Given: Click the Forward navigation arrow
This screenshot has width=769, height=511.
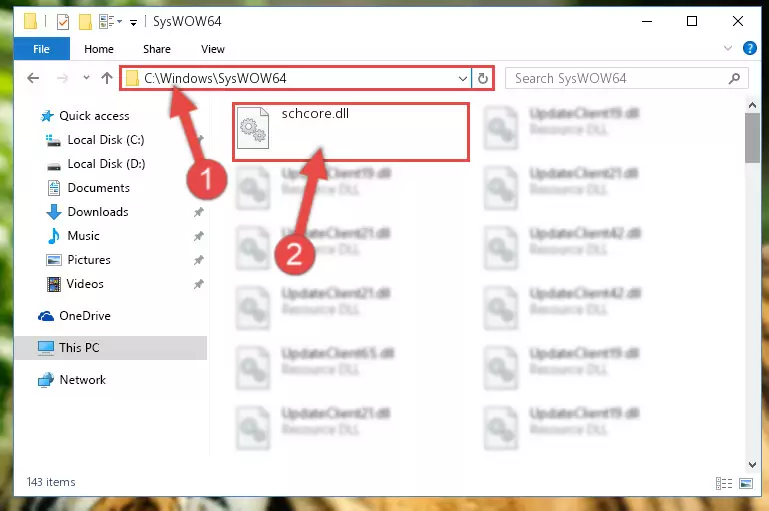Looking at the screenshot, I should pos(62,78).
